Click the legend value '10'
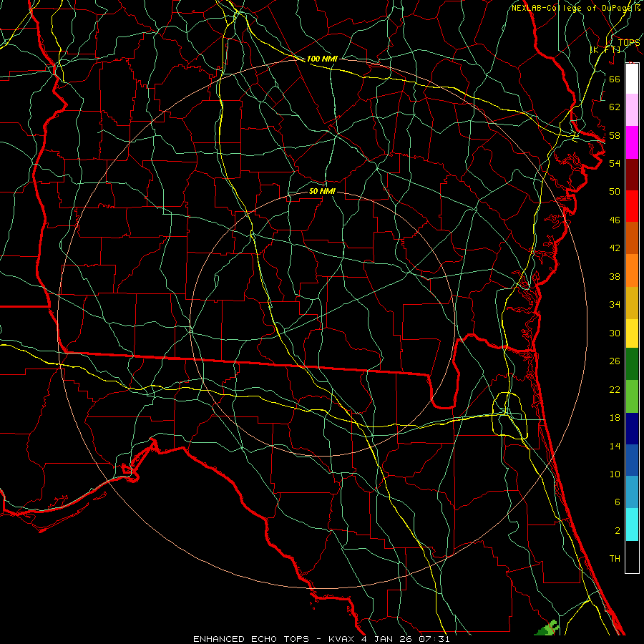 [615, 474]
